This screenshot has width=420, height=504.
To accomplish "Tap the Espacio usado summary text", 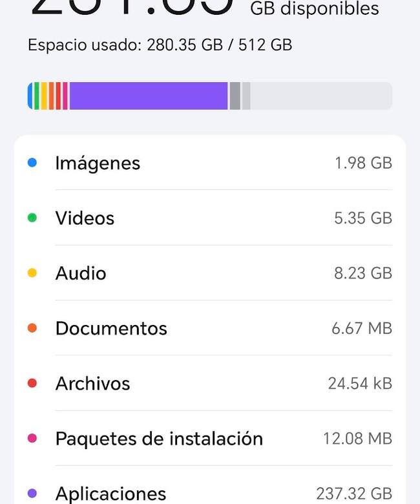I will (160, 45).
